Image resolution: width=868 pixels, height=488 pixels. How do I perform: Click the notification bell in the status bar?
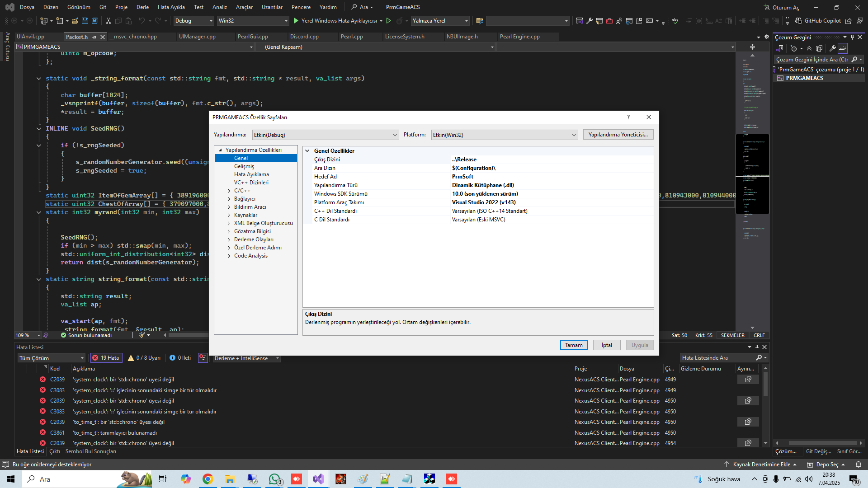point(858,465)
